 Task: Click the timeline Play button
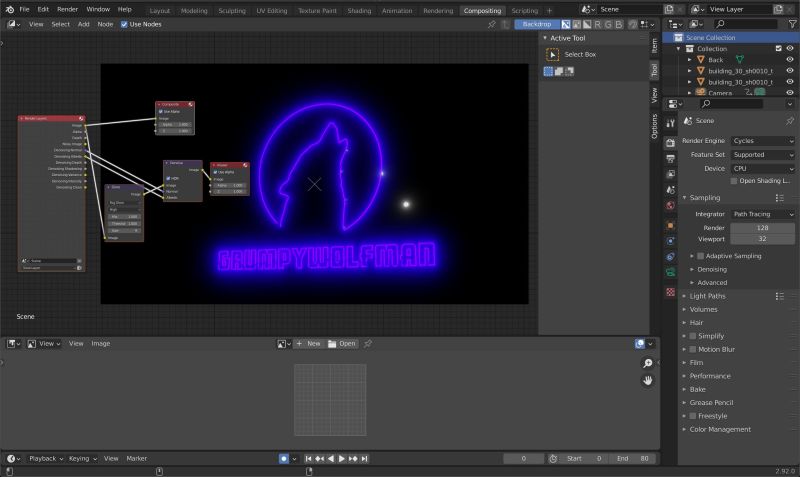coord(341,459)
